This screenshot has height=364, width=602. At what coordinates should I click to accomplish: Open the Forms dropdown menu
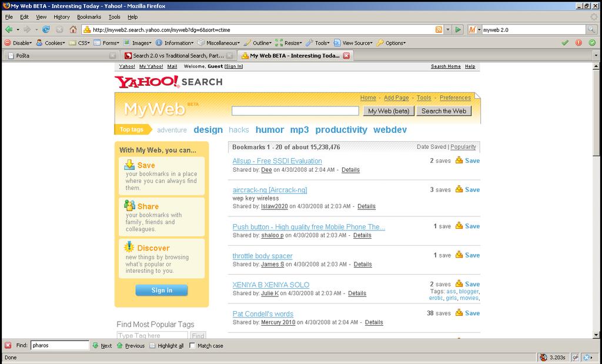[106, 43]
